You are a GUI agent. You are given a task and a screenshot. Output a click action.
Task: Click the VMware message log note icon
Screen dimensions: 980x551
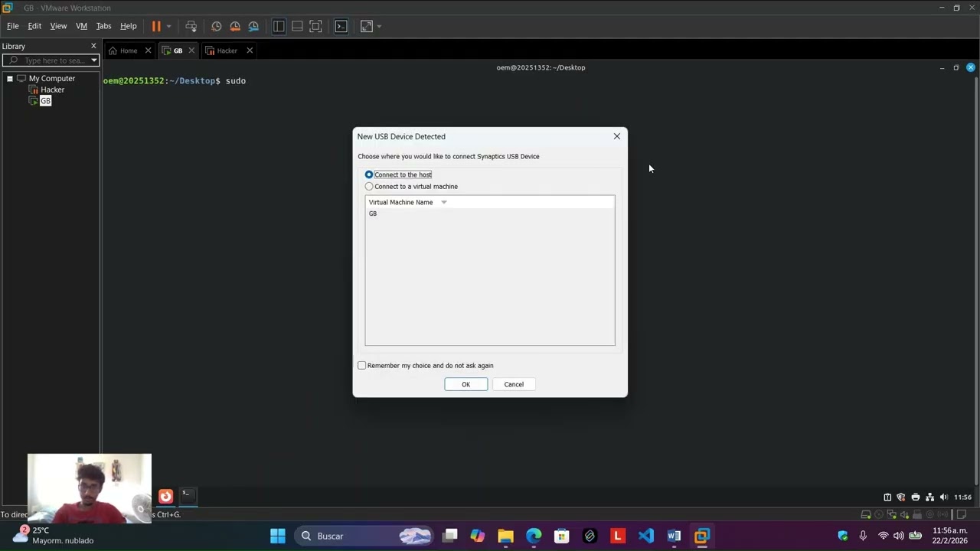click(962, 514)
